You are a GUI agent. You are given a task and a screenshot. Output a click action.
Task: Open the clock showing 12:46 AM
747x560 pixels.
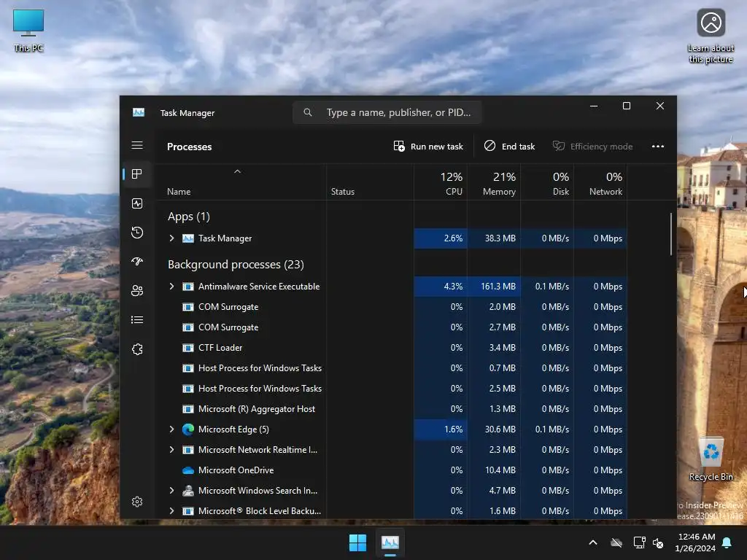695,542
